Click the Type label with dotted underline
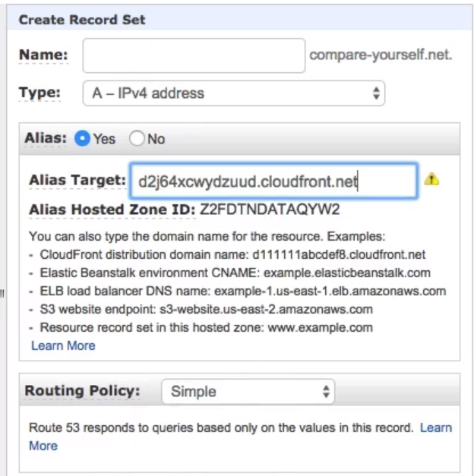 click(39, 93)
